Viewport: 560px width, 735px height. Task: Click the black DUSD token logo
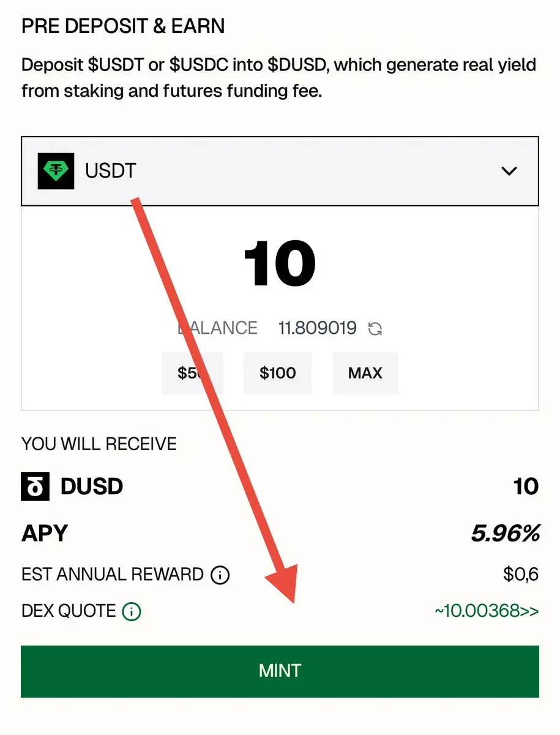click(x=35, y=487)
